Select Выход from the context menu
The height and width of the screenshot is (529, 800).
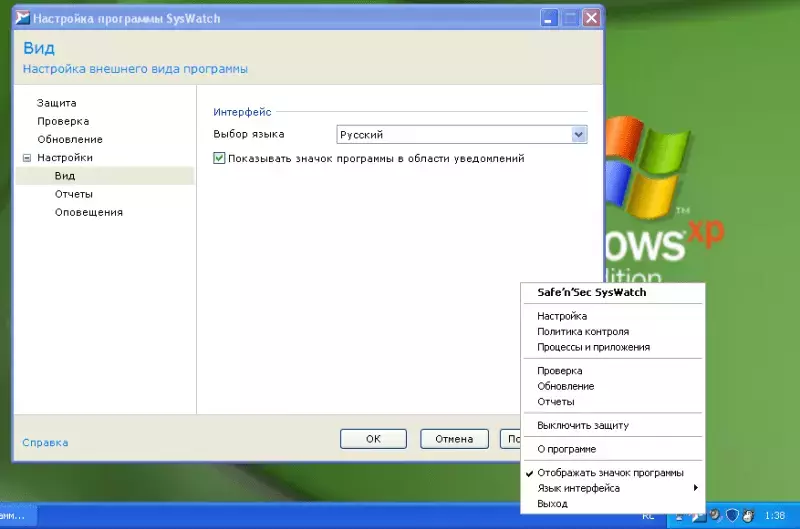pos(613,503)
